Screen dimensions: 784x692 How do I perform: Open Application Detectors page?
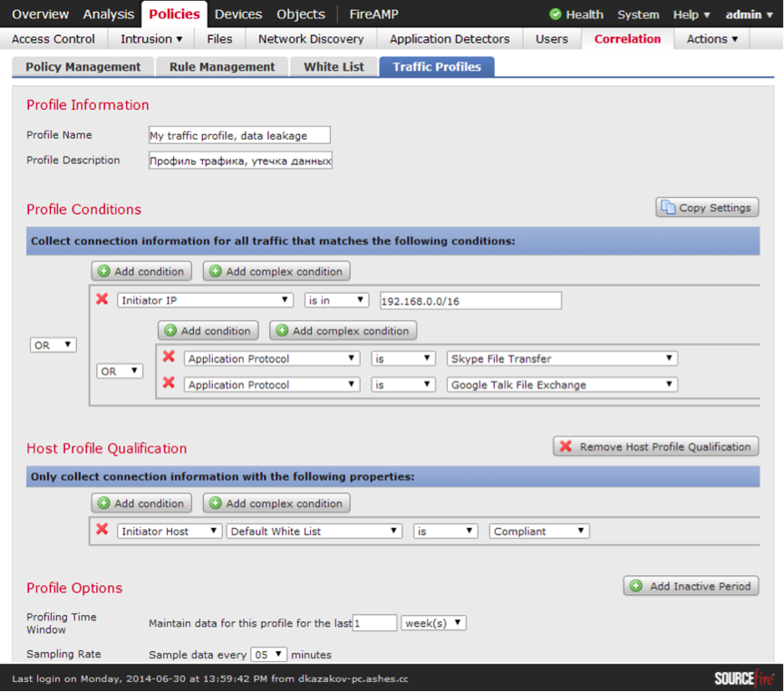[450, 38]
